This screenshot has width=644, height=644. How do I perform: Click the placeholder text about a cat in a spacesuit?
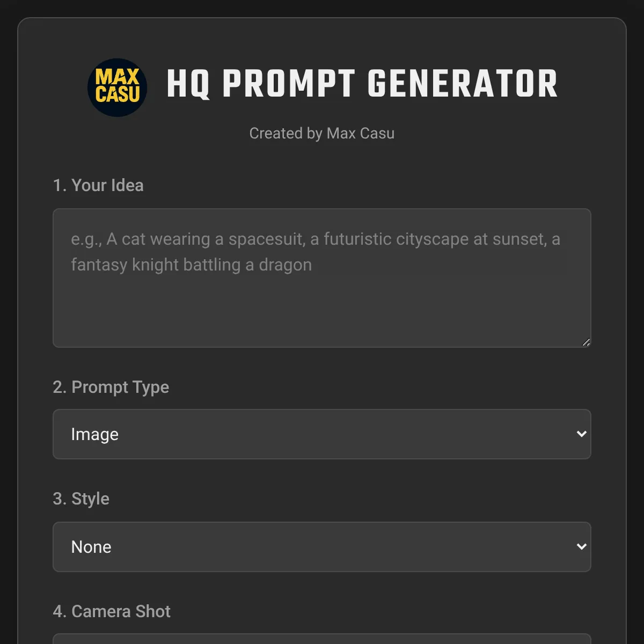pos(315,251)
